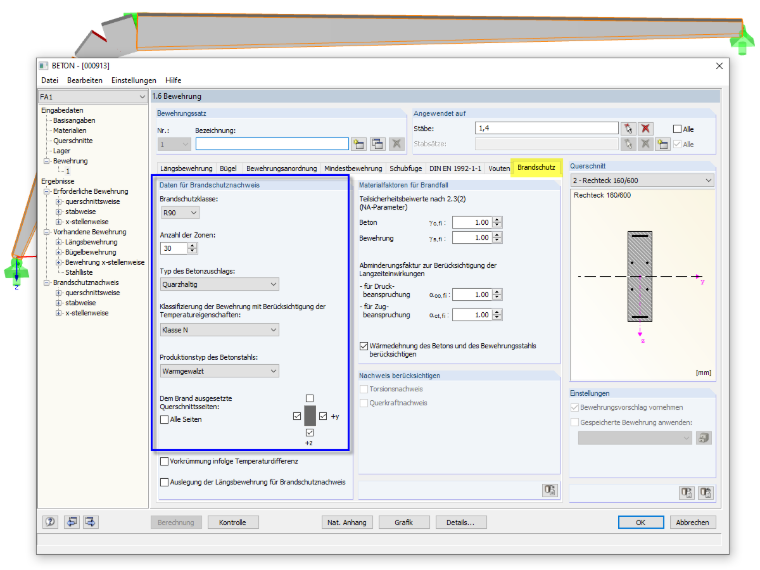Click the delete reinforcement set icon
This screenshot has height=570, width=760.
396,144
